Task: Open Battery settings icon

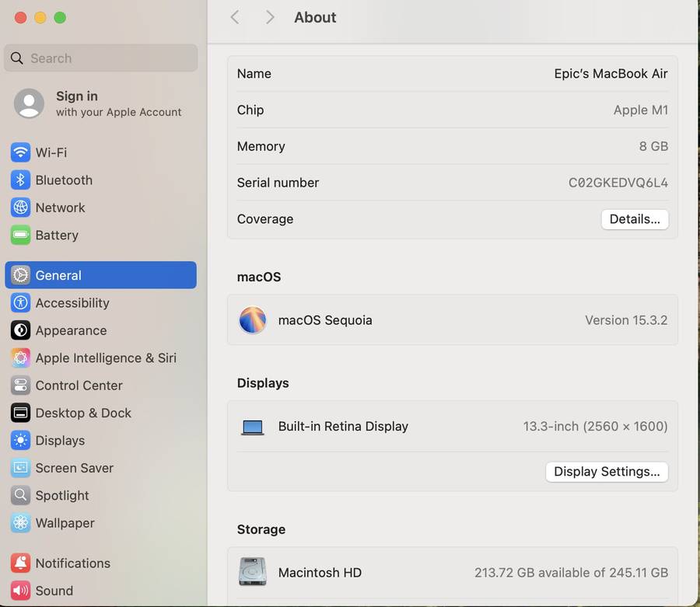Action: coord(21,235)
